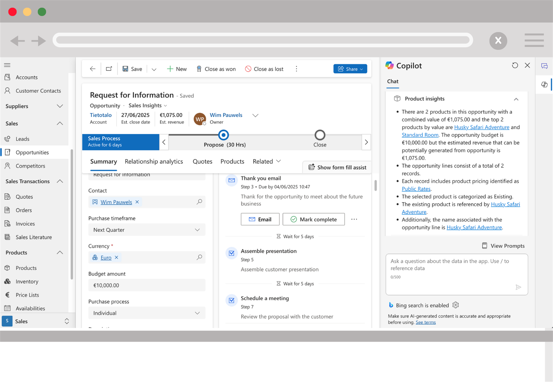553x392 pixels.
Task: Remove Wim Pauwels from Contact field
Action: pos(137,202)
